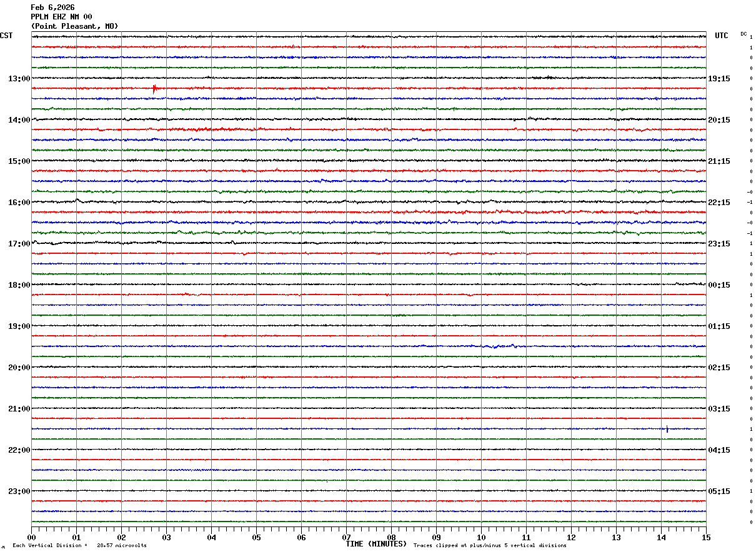Select the 15:00 CST time label
The height and width of the screenshot is (554, 756).
click(x=19, y=161)
